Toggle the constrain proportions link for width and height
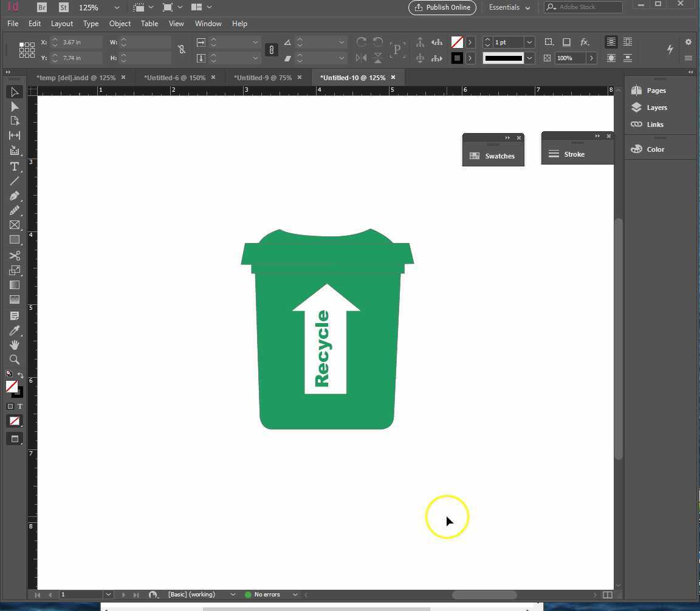 [182, 49]
